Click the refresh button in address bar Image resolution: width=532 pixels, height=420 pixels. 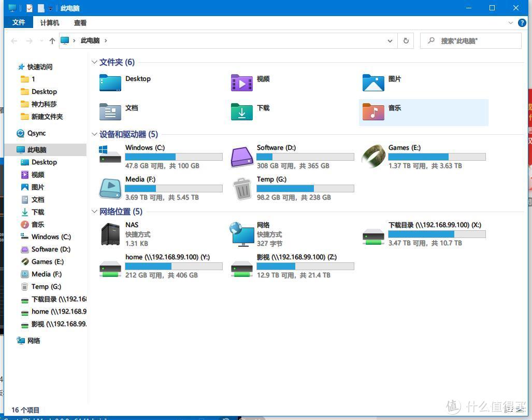[x=406, y=41]
